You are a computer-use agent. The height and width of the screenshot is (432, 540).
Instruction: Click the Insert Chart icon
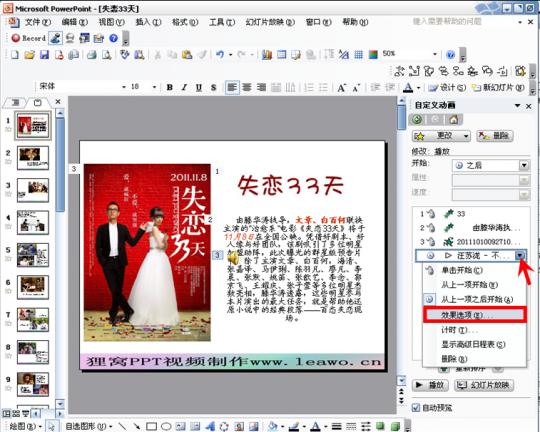267,54
